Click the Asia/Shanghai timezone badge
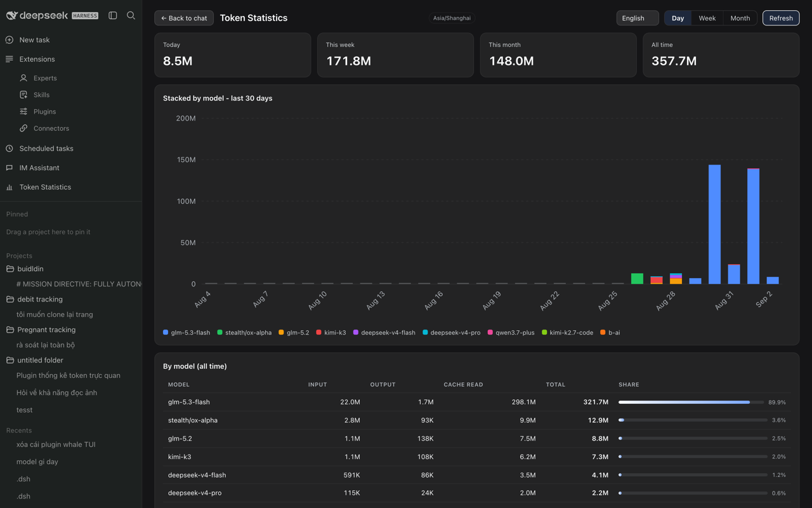 (452, 18)
